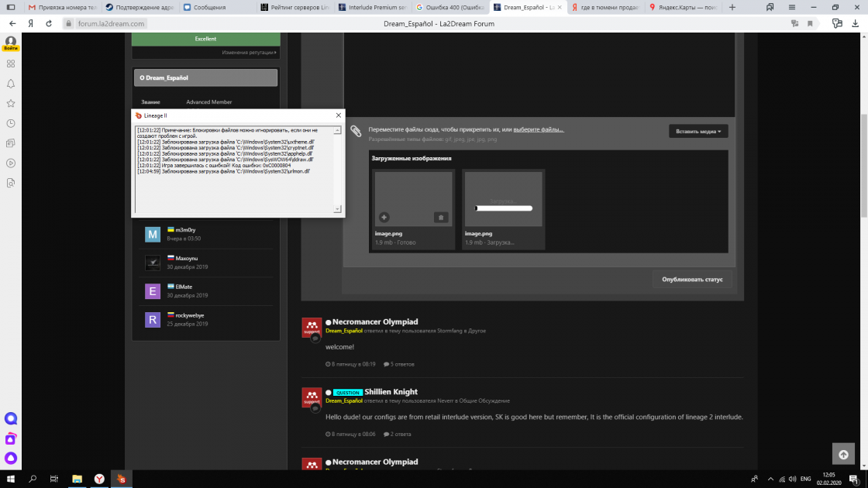Open browsing history clock icon in sidebar
This screenshot has height=488, width=868.
11,123
